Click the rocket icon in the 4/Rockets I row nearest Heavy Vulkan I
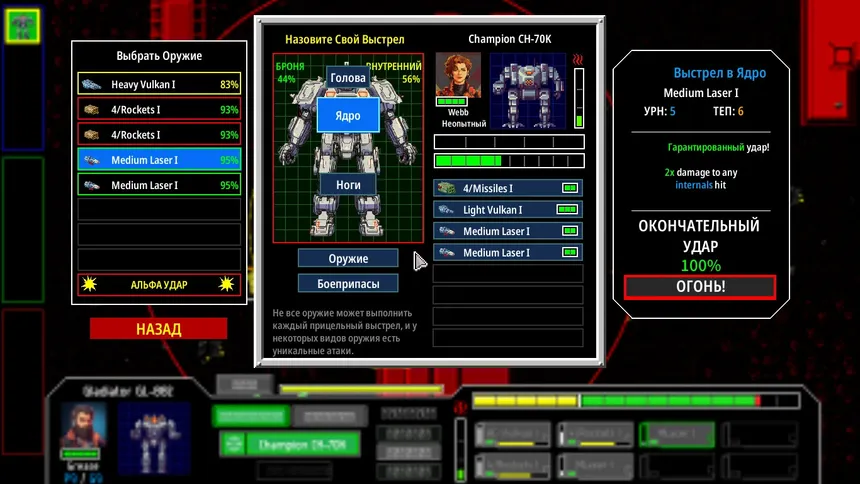860x484 pixels. pyautogui.click(x=91, y=110)
